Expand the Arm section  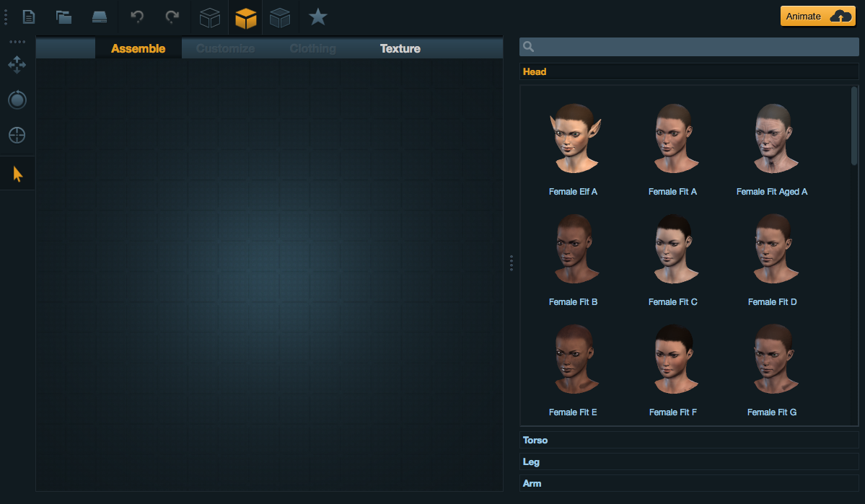pos(689,483)
